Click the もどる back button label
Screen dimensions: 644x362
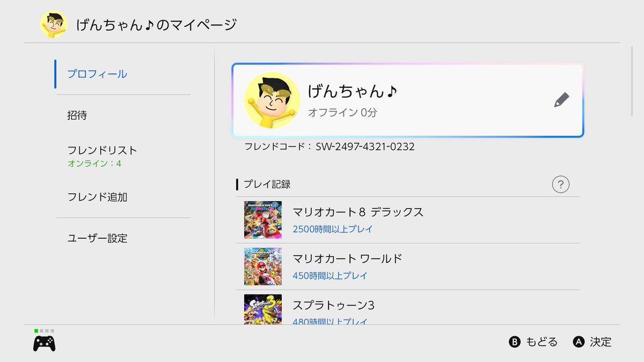[x=541, y=342]
